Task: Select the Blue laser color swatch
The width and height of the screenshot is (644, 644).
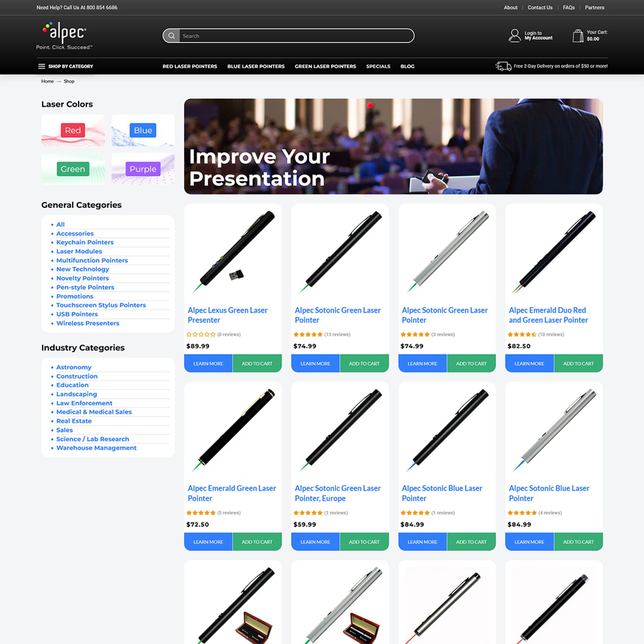Action: coord(143,130)
